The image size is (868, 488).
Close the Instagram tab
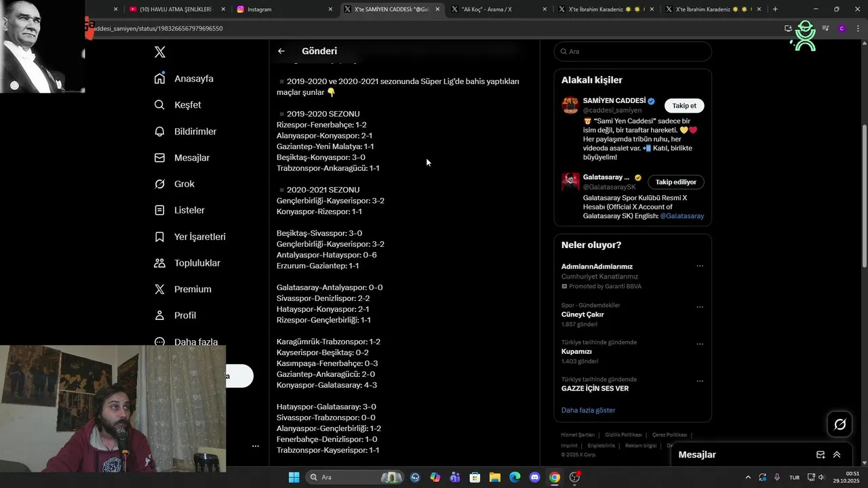click(330, 9)
